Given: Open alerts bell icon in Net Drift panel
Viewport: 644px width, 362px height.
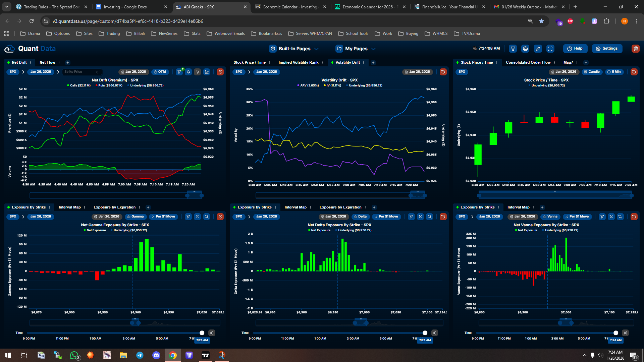Looking at the screenshot, I should point(189,72).
